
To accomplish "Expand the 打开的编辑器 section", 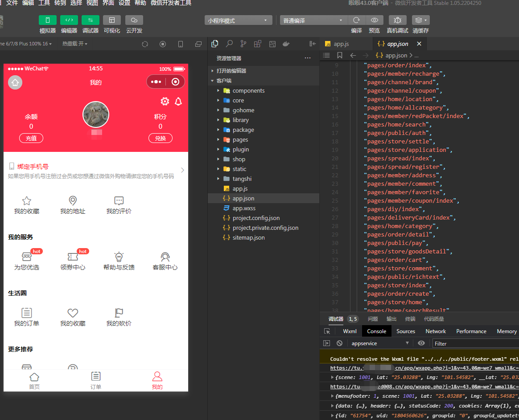I will click(264, 71).
